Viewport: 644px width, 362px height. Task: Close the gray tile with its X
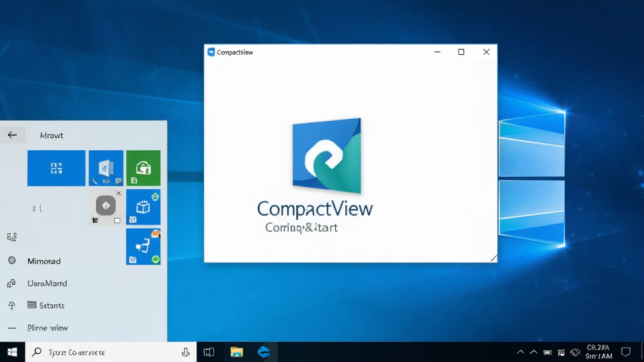(119, 193)
